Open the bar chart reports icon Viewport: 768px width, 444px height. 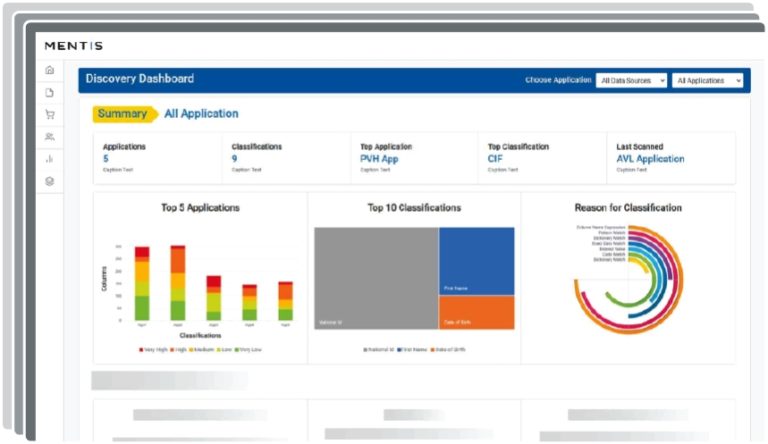coord(50,158)
